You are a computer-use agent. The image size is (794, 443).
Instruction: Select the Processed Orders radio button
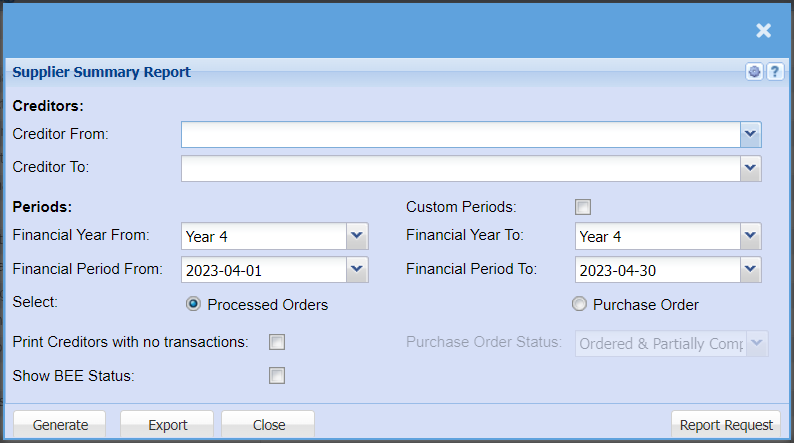194,304
